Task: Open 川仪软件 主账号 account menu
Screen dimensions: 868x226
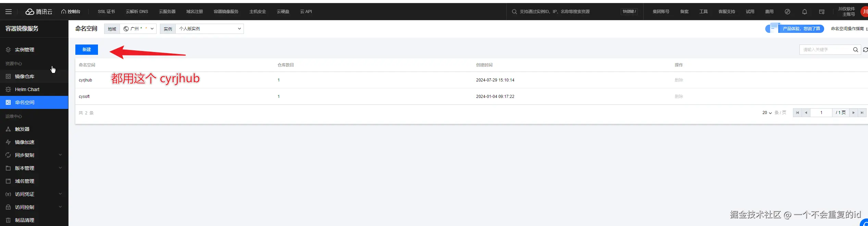Action: [846, 12]
